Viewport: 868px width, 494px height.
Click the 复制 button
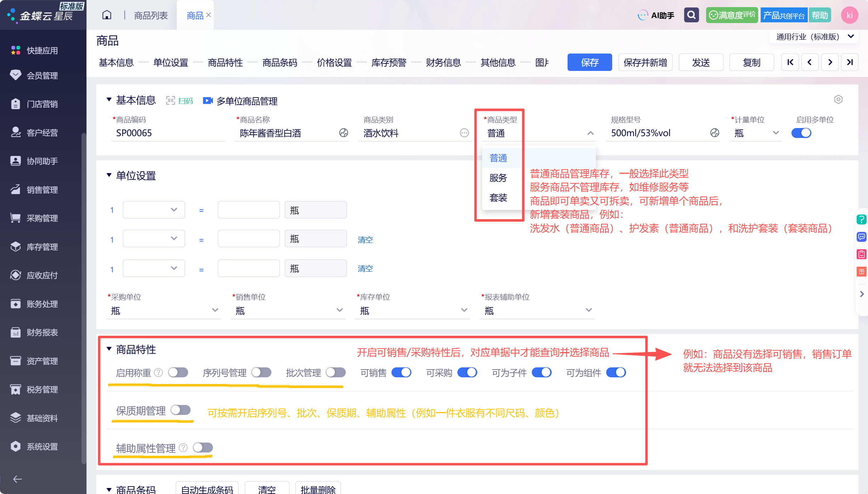(751, 62)
